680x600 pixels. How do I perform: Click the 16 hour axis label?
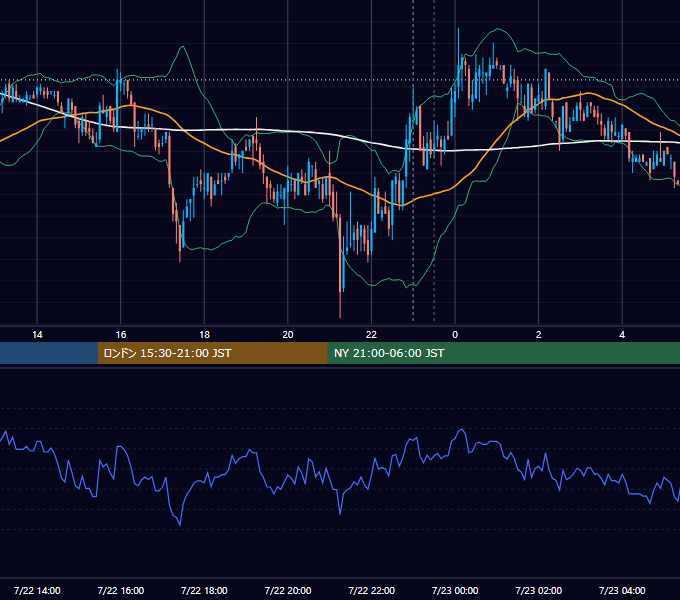coord(121,335)
